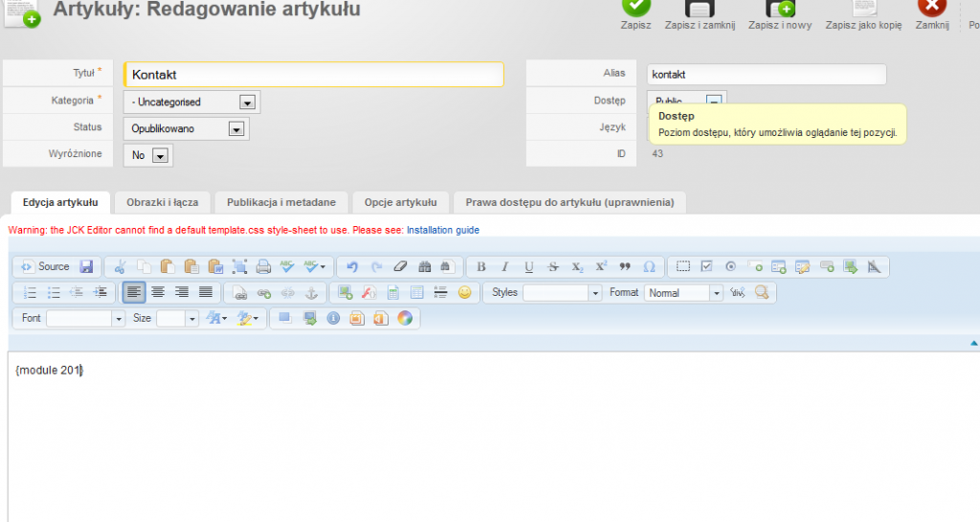Insert a smiley emoticon
Viewport: 980px width, 522px height.
(x=464, y=293)
